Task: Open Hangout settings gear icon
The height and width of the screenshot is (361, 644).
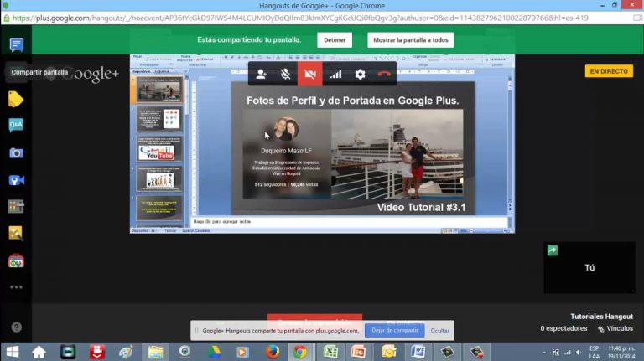Action: (360, 74)
